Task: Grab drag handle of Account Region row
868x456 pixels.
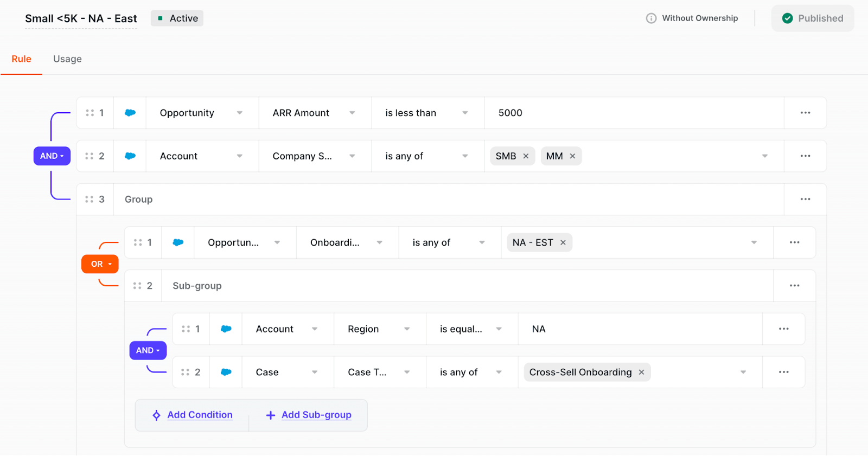Action: click(186, 329)
